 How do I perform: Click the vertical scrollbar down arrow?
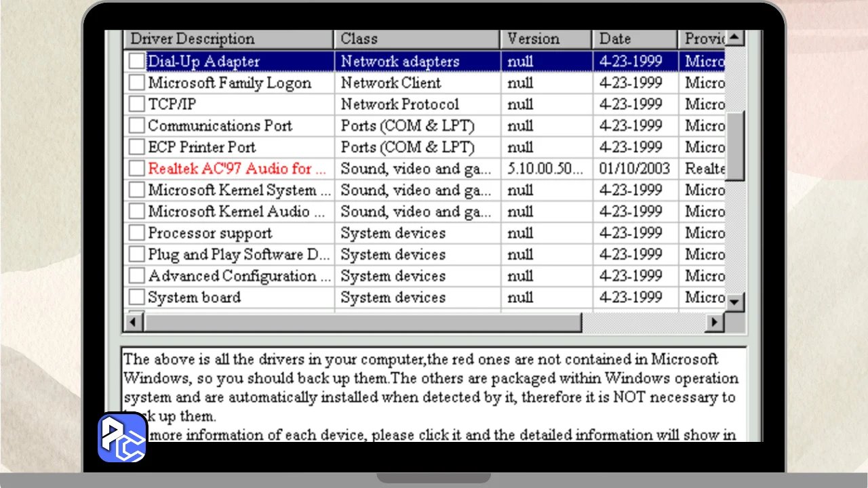coord(735,302)
